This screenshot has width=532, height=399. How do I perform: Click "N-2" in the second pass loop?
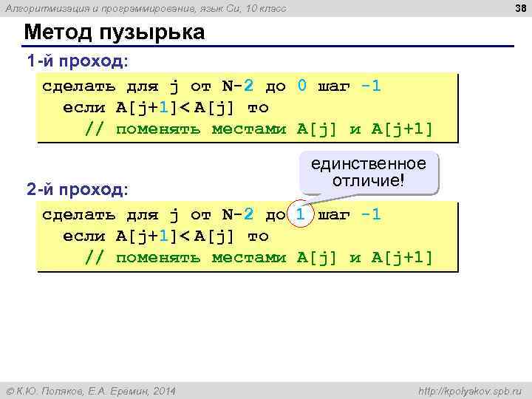(x=237, y=214)
